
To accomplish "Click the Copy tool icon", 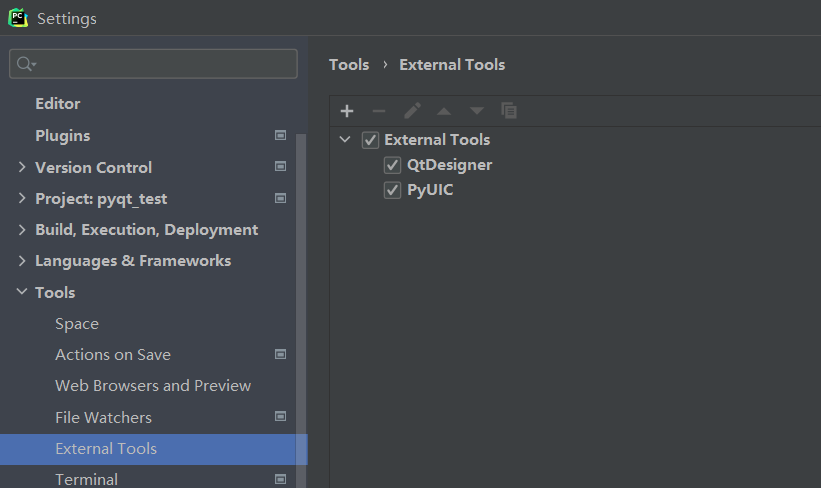I will click(509, 111).
